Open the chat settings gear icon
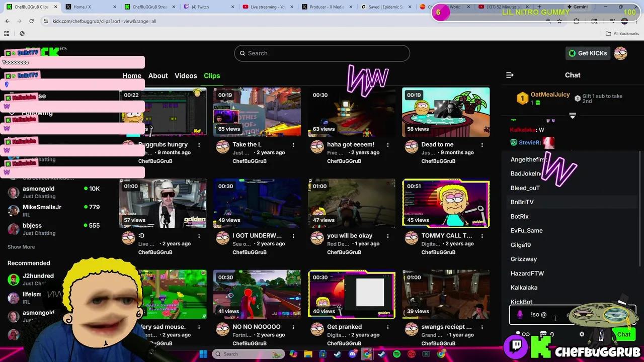The height and width of the screenshot is (362, 644). tap(582, 334)
